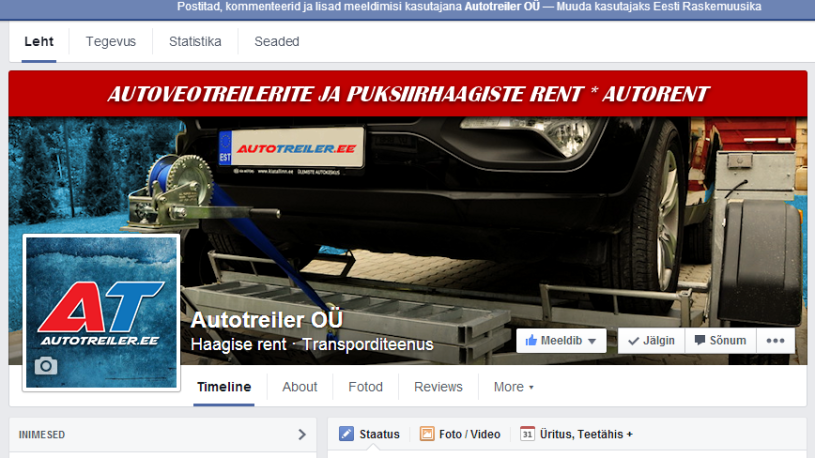The height and width of the screenshot is (458, 815).
Task: Click the Autotreiler OÜ name in top notice
Action: tap(502, 7)
